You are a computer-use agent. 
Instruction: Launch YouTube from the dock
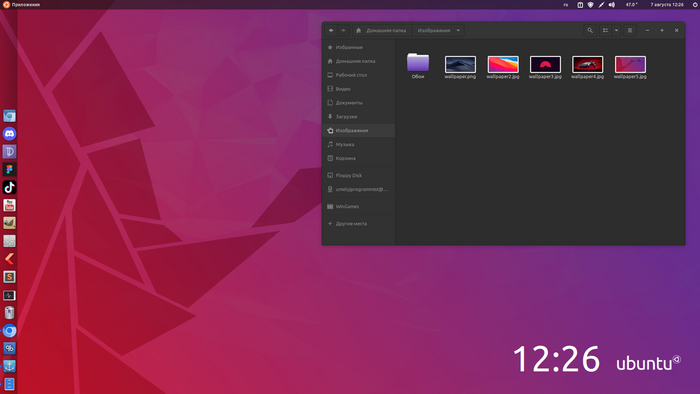click(9, 205)
